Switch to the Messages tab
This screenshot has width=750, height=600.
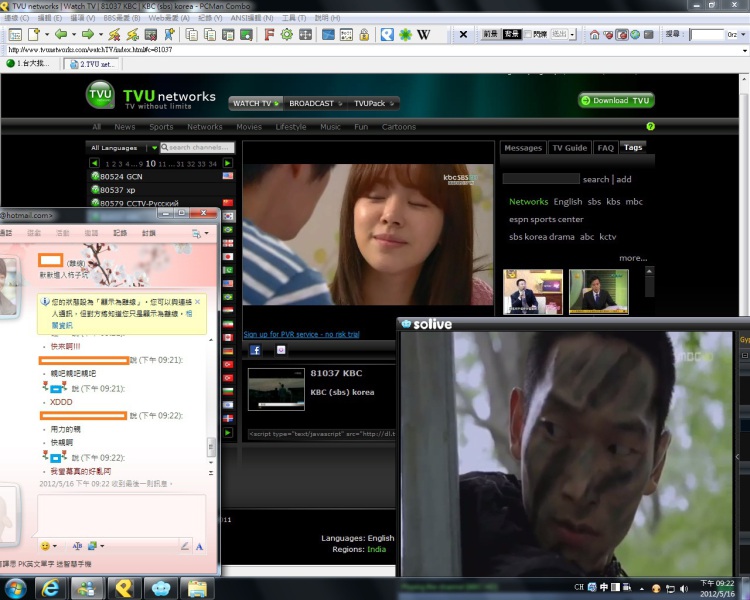pos(523,148)
